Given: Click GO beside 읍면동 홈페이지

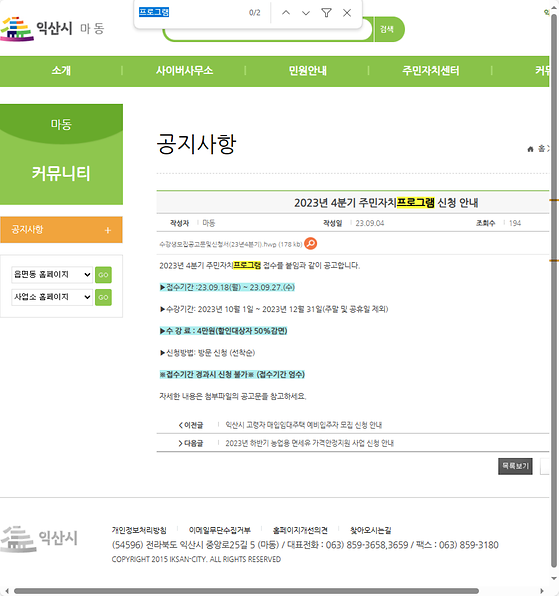Looking at the screenshot, I should pos(103,275).
